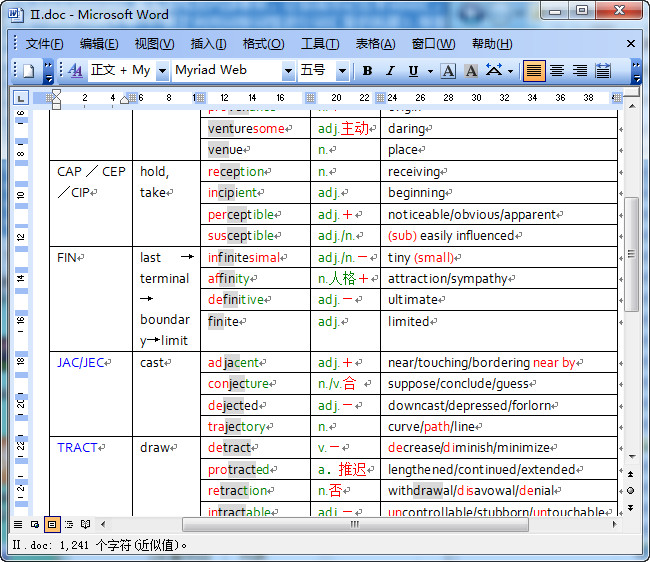Toggle Italic formatting
650x562 pixels.
coord(390,71)
